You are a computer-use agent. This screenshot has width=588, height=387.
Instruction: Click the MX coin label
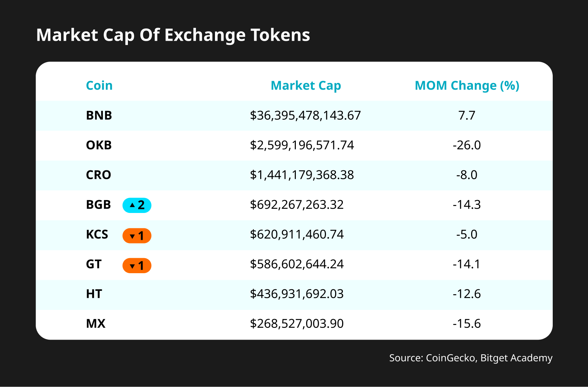pyautogui.click(x=96, y=324)
